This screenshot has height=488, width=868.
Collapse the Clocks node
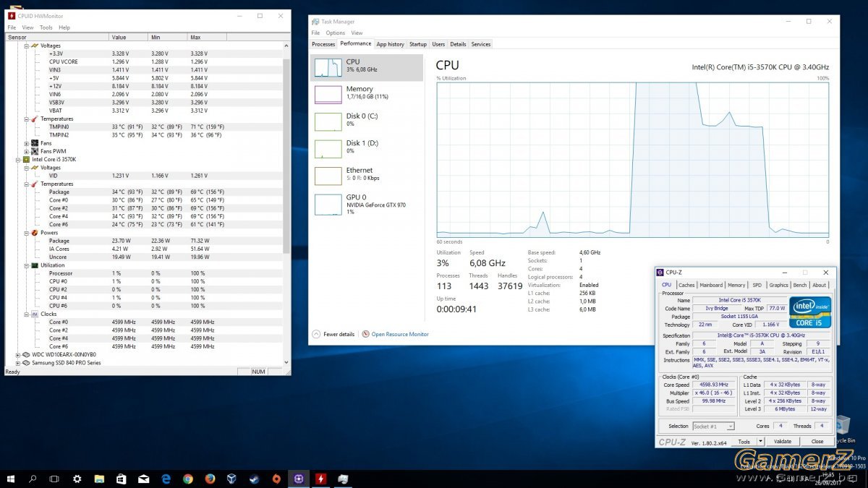(27, 314)
